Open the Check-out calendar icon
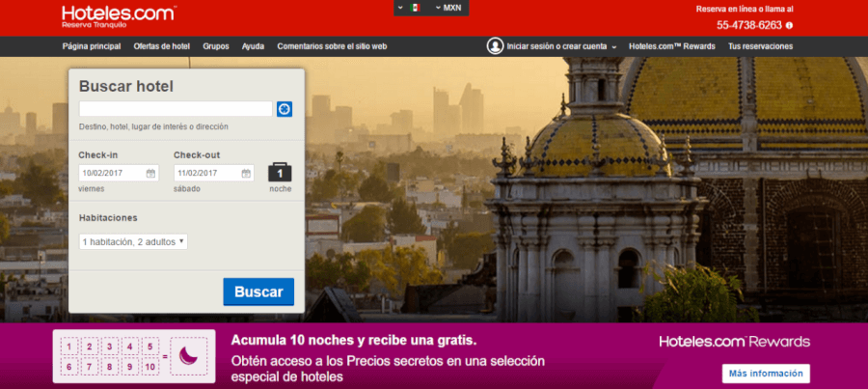This screenshot has width=868, height=389. 246,174
